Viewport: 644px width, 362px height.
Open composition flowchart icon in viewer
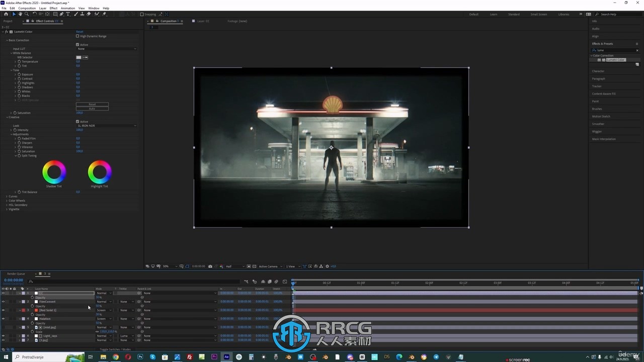point(321,266)
